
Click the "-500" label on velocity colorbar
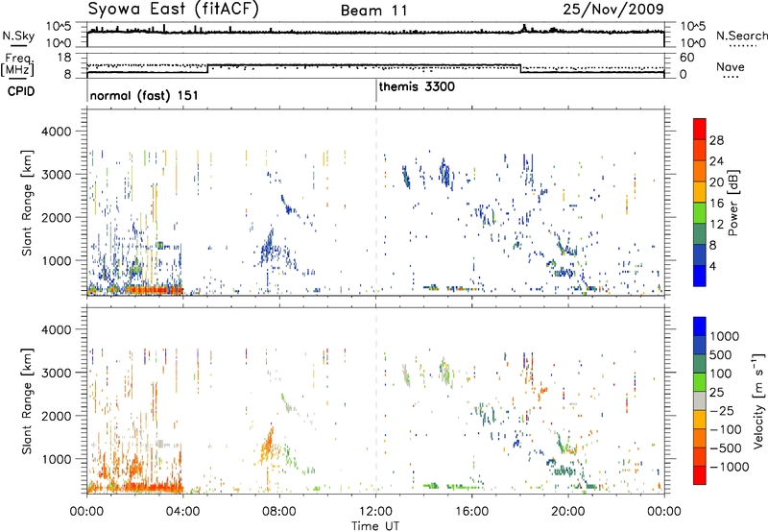[726, 448]
